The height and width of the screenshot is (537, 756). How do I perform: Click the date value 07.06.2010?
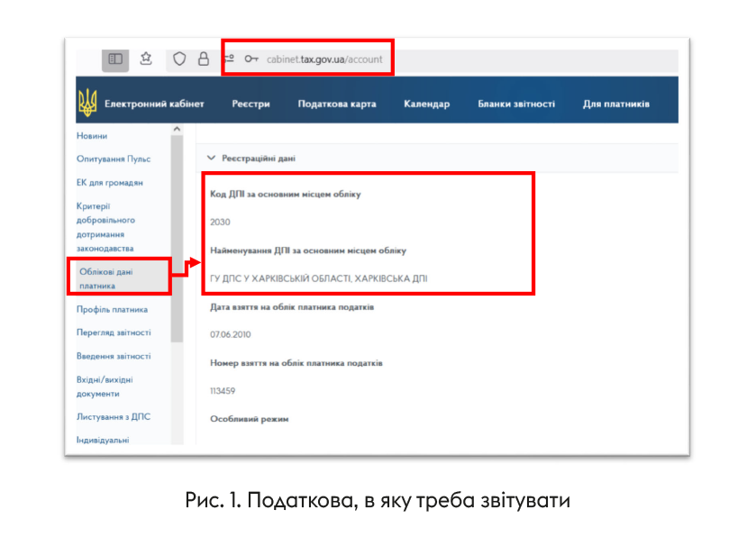coord(230,334)
